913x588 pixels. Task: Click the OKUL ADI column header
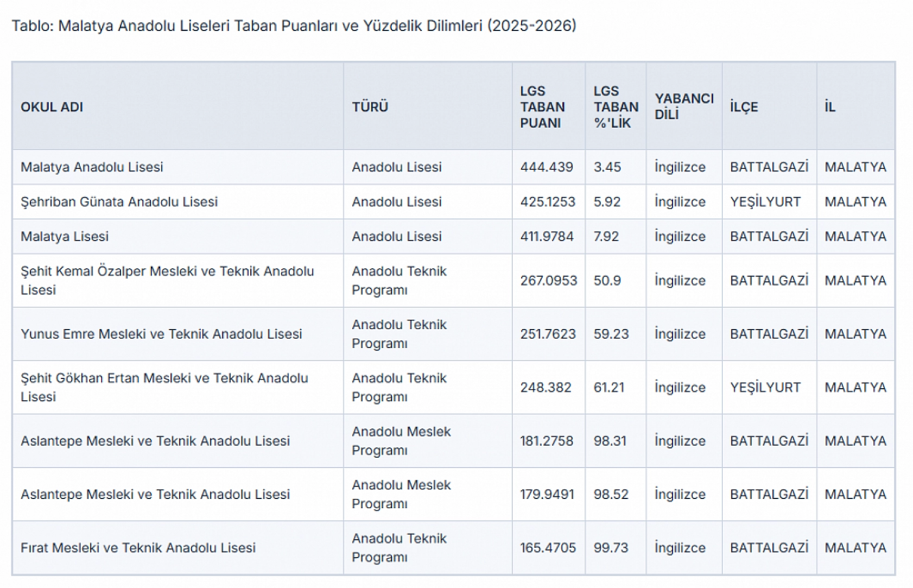point(52,107)
